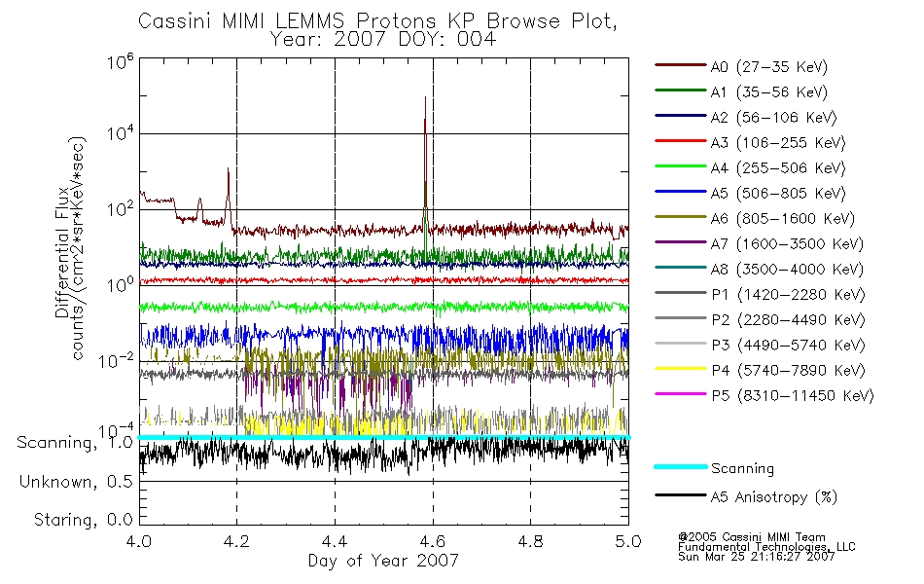
Task: Click the A2 (56-106 KeV) legend label
Action: click(773, 118)
